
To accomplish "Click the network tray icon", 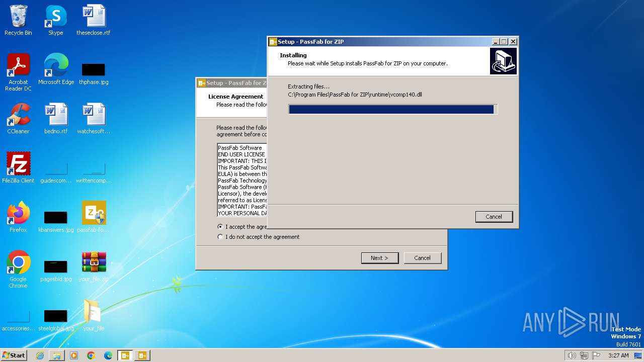I will point(584,355).
